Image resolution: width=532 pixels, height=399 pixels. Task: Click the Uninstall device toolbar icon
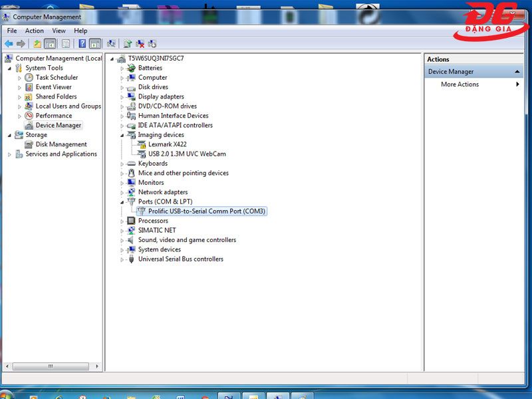pyautogui.click(x=140, y=44)
